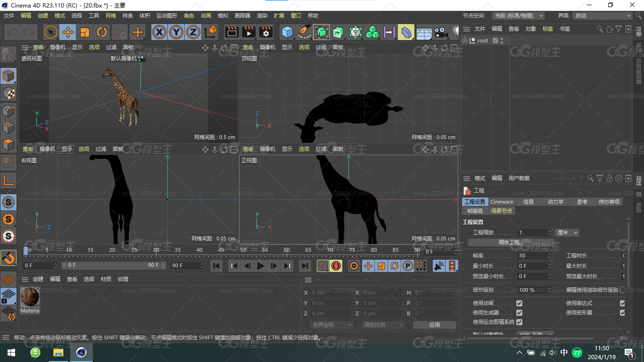Open the Subdivision Surface generator icon

[321, 32]
